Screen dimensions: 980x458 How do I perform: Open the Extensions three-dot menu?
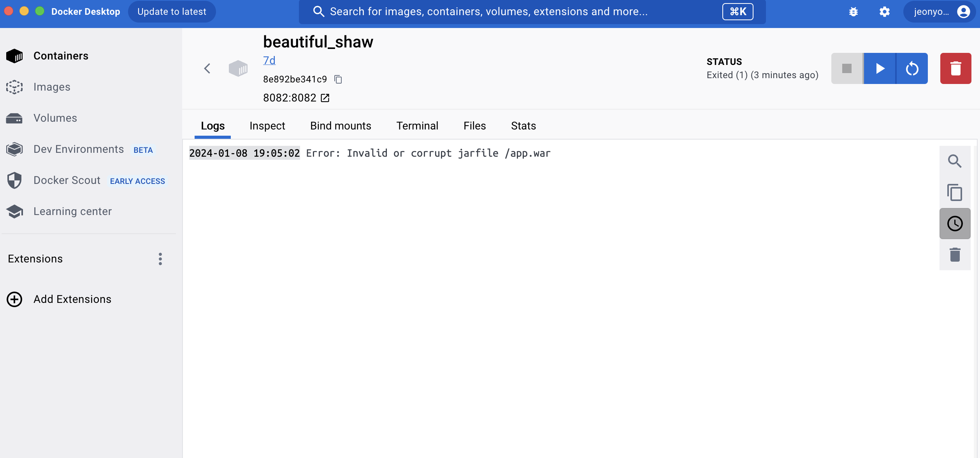coord(160,259)
